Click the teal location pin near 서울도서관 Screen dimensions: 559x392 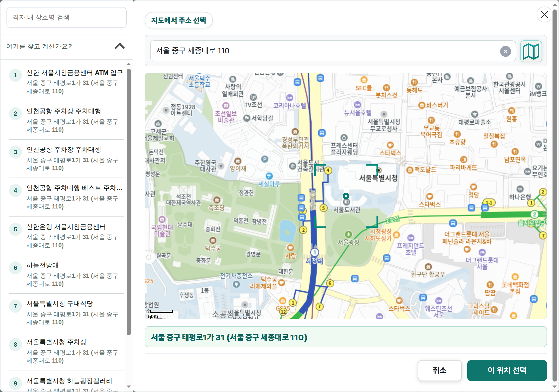pos(346,196)
